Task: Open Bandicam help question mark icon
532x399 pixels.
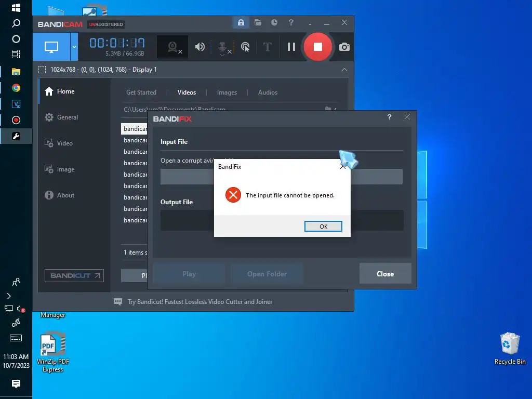Action: 291,23
